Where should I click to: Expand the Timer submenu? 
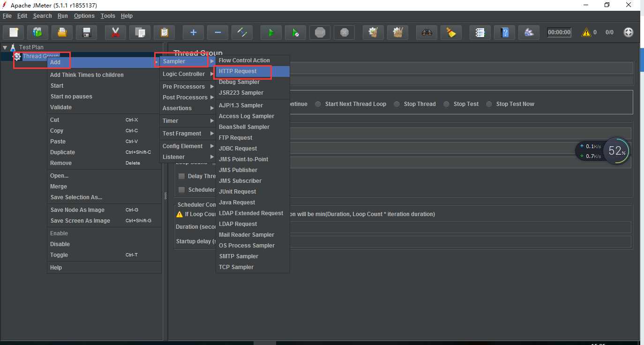point(187,121)
